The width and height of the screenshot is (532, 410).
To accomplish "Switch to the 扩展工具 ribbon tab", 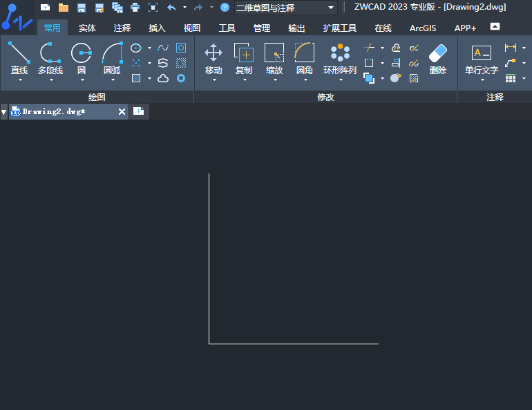I will (x=340, y=28).
